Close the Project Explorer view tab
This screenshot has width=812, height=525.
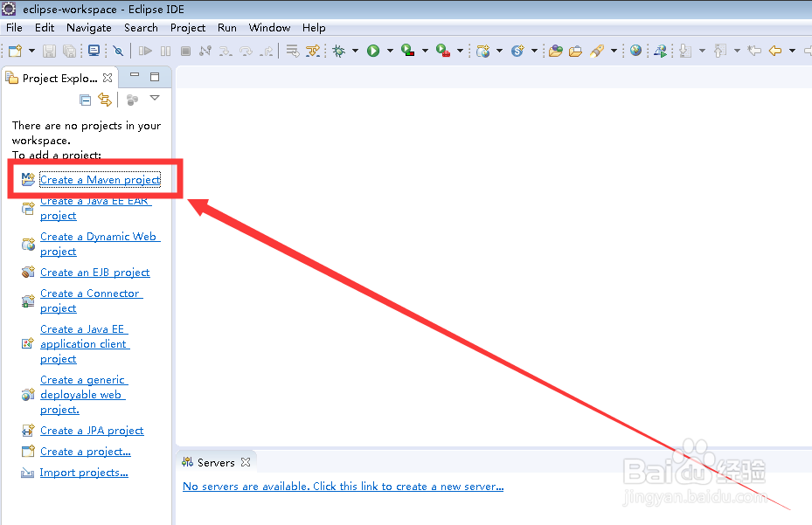pos(108,78)
